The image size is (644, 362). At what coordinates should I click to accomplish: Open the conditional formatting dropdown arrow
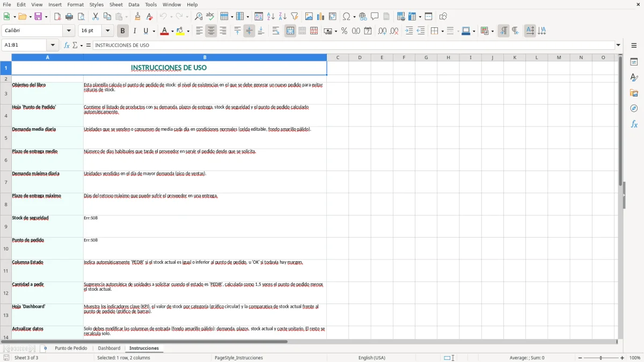click(x=492, y=31)
